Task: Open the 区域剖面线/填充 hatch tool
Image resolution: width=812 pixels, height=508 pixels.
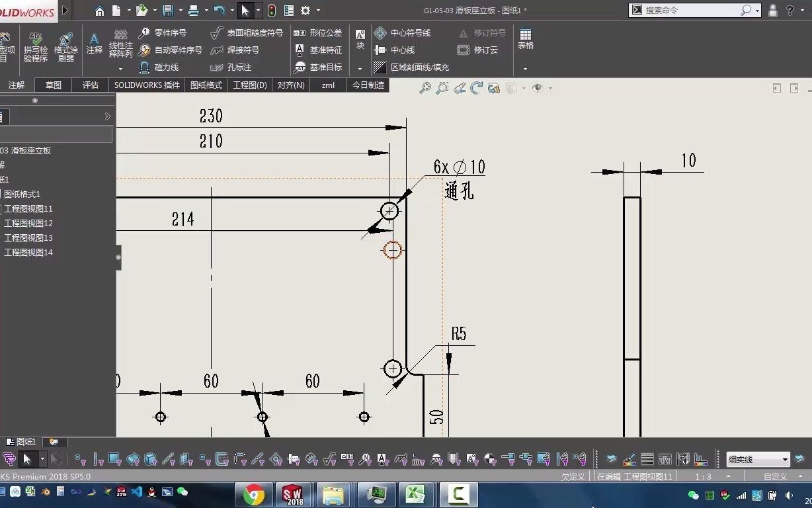Action: (x=411, y=67)
